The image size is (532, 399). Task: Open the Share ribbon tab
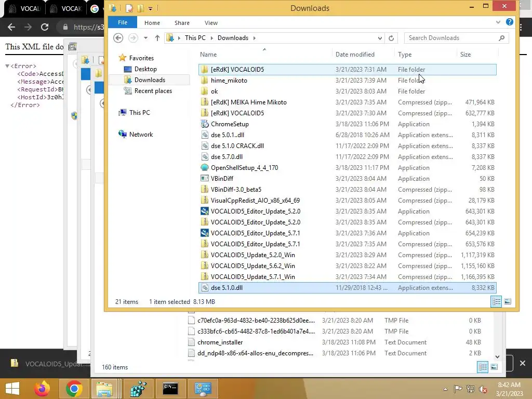point(182,23)
